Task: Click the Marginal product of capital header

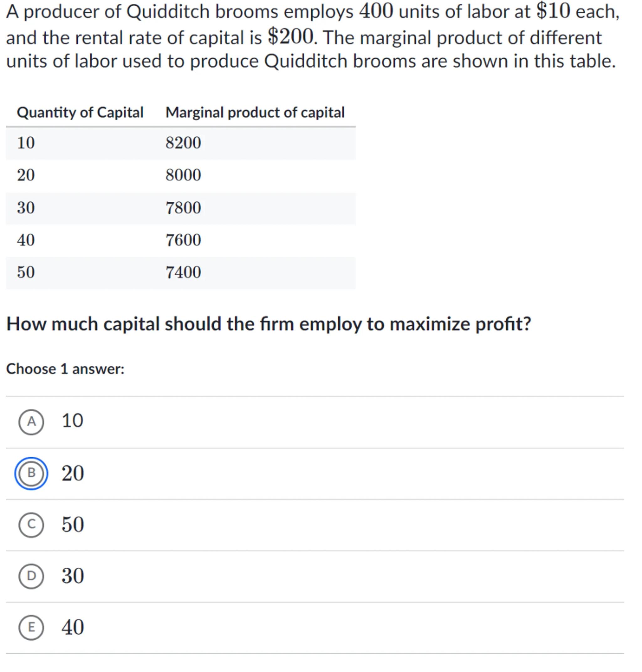Action: (x=255, y=113)
